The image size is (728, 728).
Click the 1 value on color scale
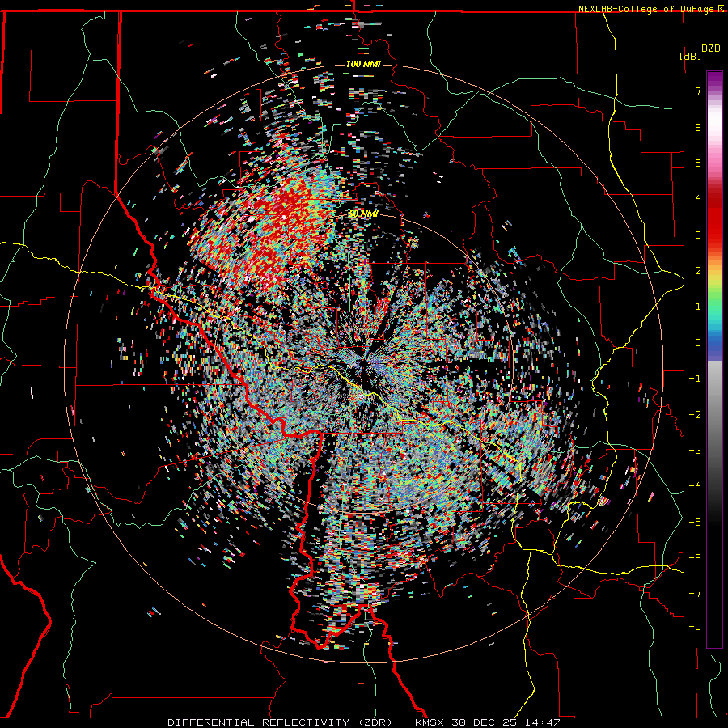(698, 307)
